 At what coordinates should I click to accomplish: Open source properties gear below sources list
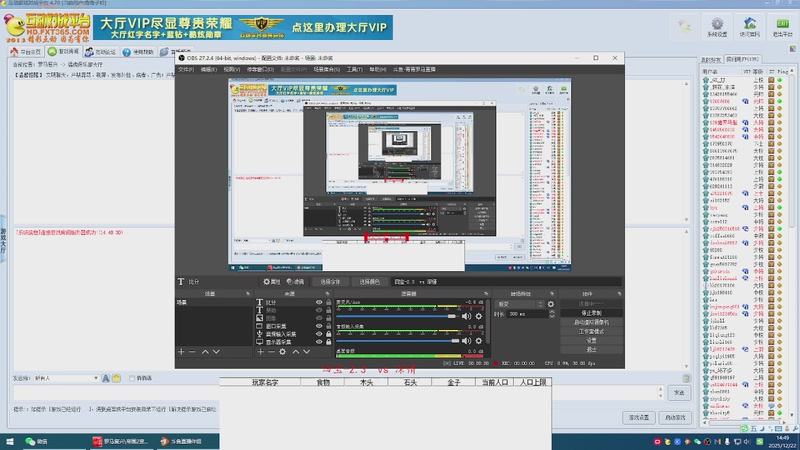(283, 352)
